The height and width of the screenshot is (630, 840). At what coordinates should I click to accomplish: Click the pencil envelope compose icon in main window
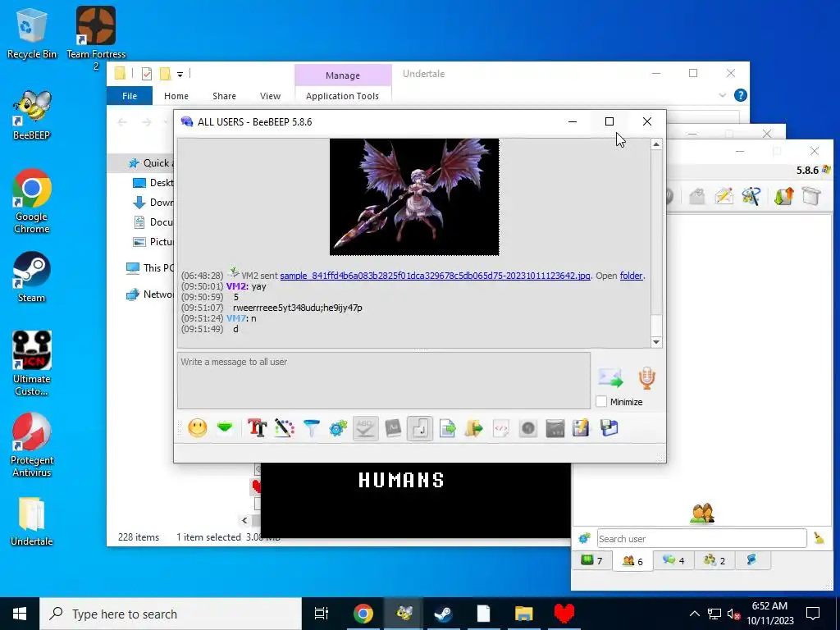click(x=724, y=196)
